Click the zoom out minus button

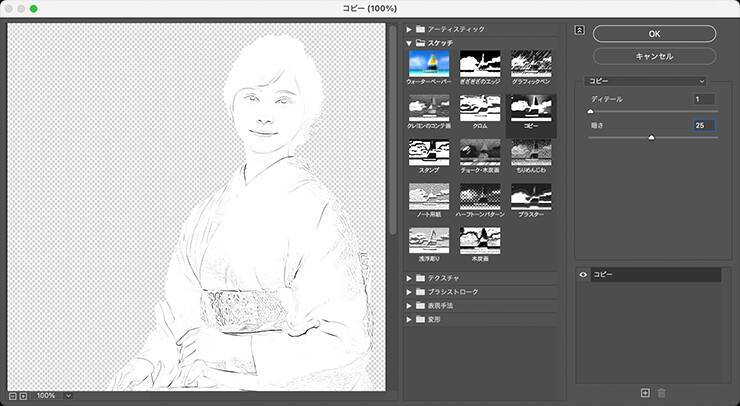click(12, 396)
